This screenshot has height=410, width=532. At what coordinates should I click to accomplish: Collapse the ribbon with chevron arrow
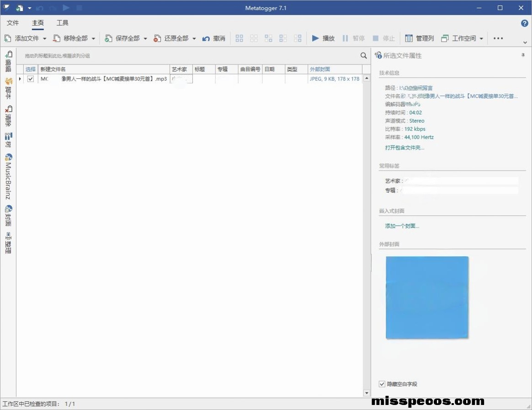point(525,43)
